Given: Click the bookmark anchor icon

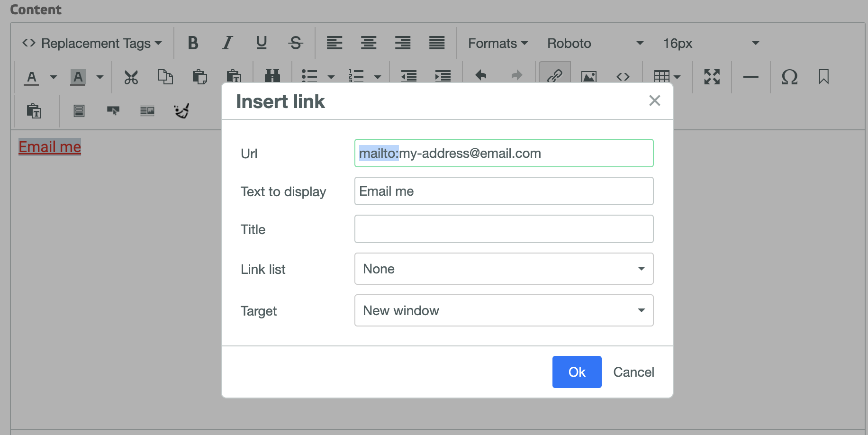Looking at the screenshot, I should [x=823, y=77].
